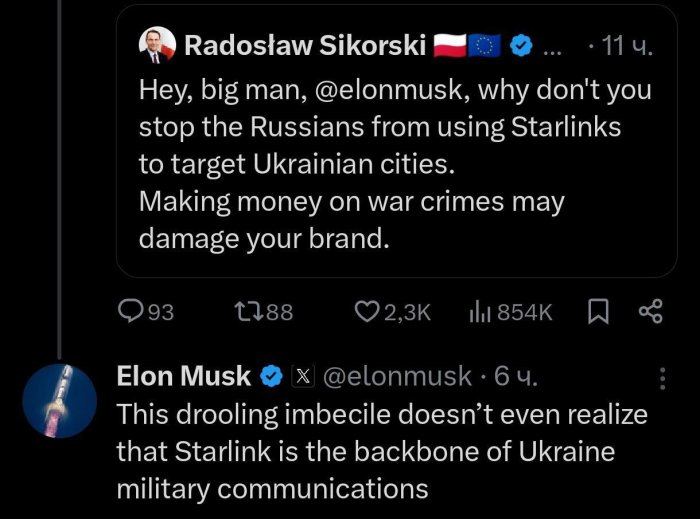Click the Elon Musk display name
This screenshot has height=519, width=700.
tap(184, 376)
